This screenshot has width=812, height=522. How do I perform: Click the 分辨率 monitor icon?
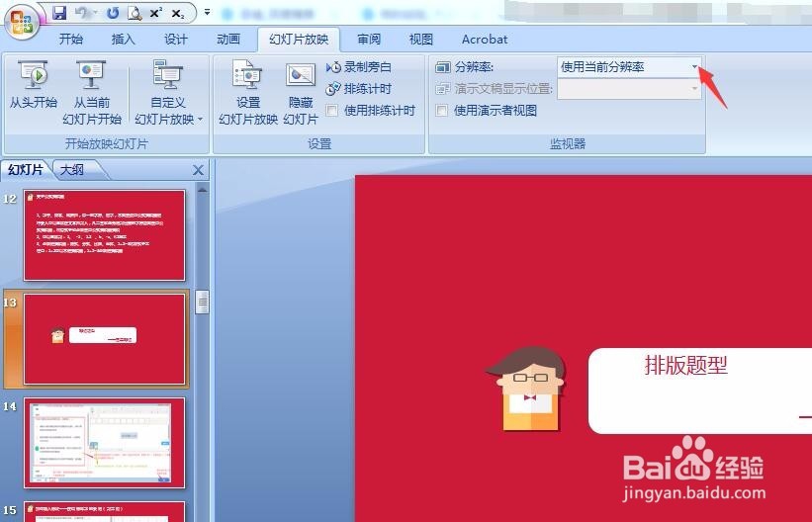coord(443,67)
